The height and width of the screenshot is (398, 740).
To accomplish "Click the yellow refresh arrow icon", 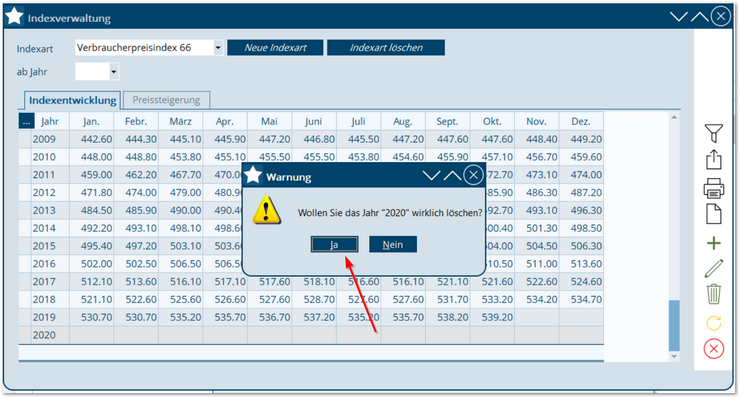I will 714,323.
